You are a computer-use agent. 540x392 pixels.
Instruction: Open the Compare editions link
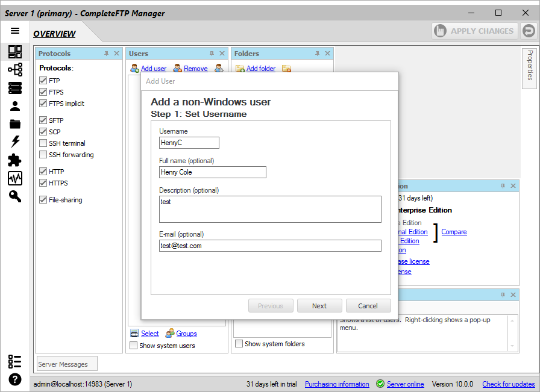[x=454, y=232]
